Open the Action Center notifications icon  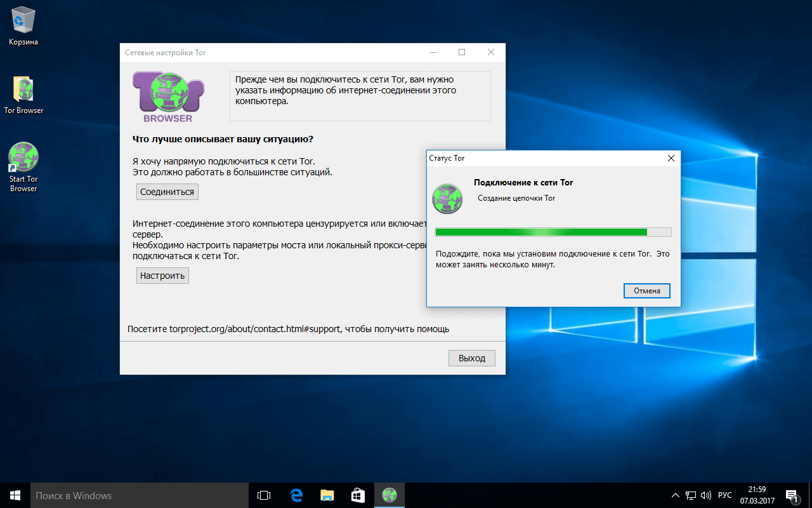click(x=792, y=495)
